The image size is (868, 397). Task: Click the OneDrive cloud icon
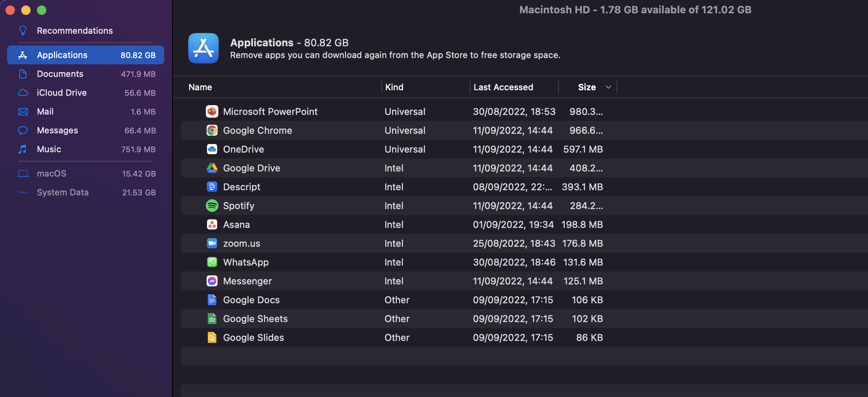coord(212,149)
